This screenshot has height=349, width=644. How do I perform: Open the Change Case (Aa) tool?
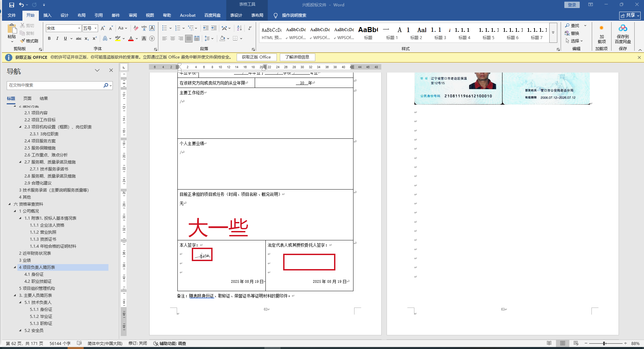click(123, 28)
